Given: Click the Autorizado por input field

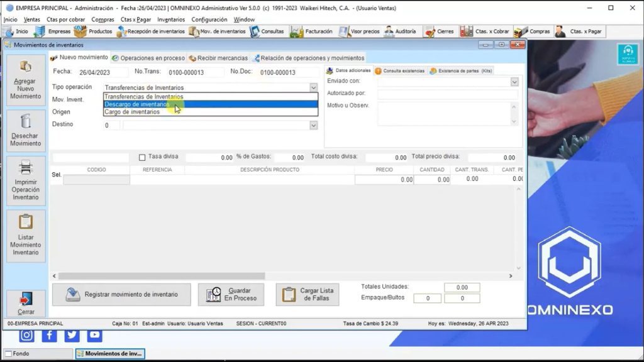Looking at the screenshot, I should 448,94.
